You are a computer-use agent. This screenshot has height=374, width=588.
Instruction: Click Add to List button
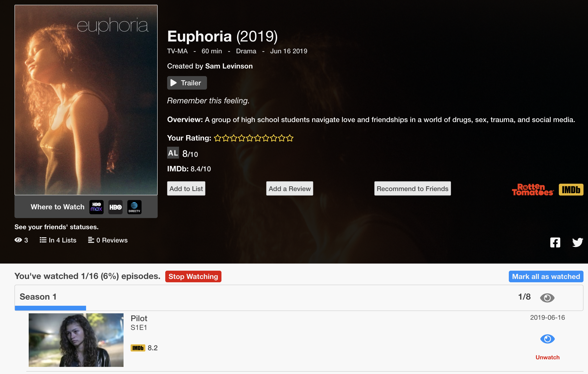pos(186,188)
